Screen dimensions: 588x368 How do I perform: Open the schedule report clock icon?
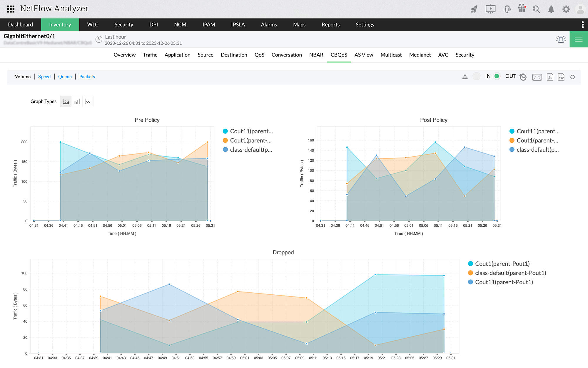pos(523,77)
